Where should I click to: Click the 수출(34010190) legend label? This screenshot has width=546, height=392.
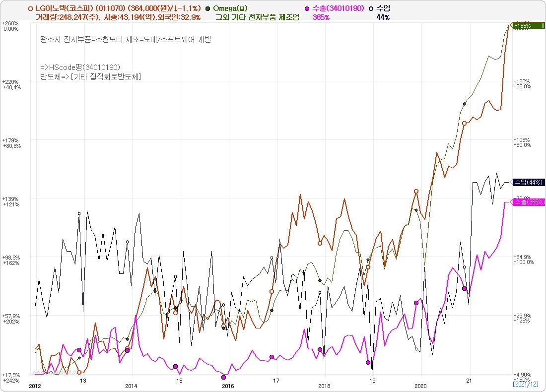tap(338, 9)
